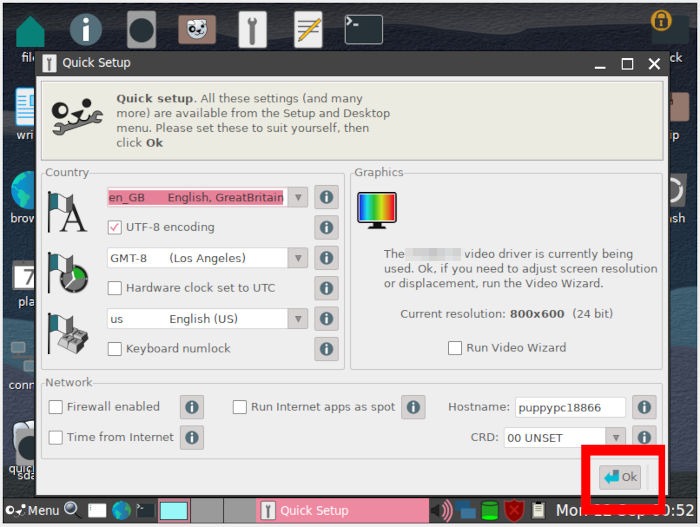Viewport: 700px width, 527px height.
Task: Open the blue info help desktop icon
Action: pyautogui.click(x=86, y=29)
